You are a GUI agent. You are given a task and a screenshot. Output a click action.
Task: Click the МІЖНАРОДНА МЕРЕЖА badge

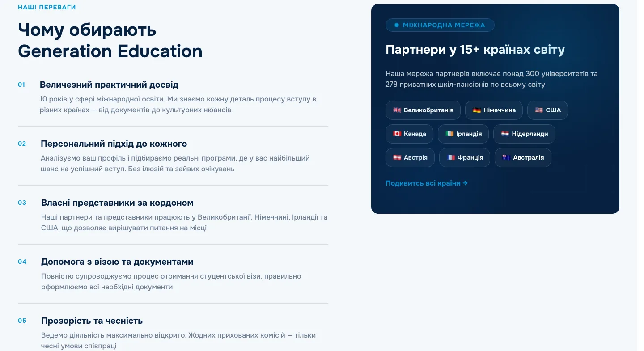(440, 25)
